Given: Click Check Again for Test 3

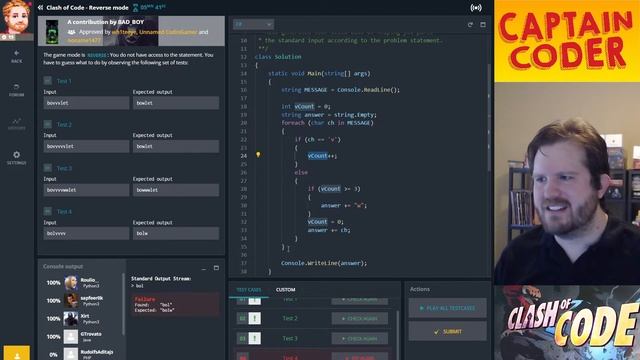Looking at the screenshot, I should pyautogui.click(x=360, y=338).
